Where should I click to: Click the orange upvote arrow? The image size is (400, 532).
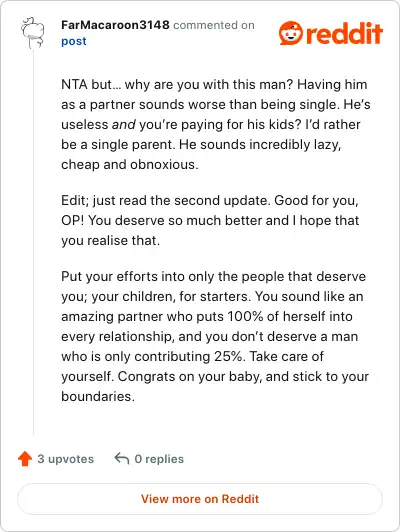click(25, 458)
